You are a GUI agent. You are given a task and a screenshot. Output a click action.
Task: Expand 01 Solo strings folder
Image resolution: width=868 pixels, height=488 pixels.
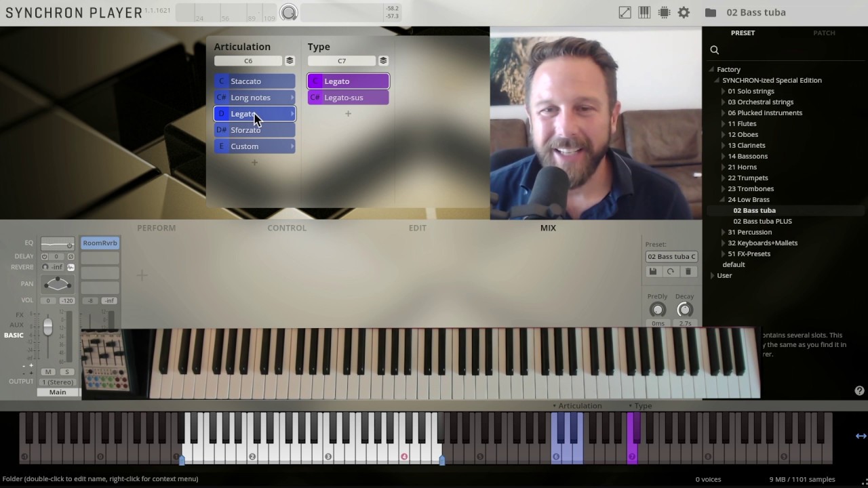(x=722, y=91)
